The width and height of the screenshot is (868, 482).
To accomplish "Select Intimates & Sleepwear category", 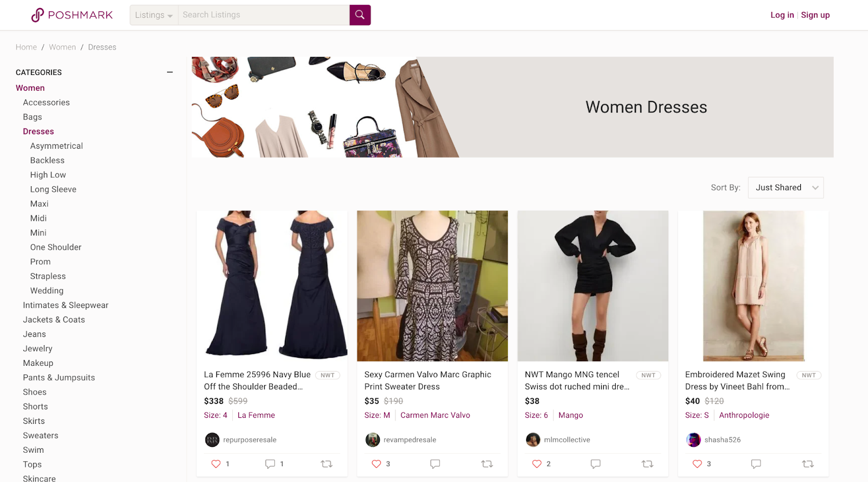I will (66, 305).
